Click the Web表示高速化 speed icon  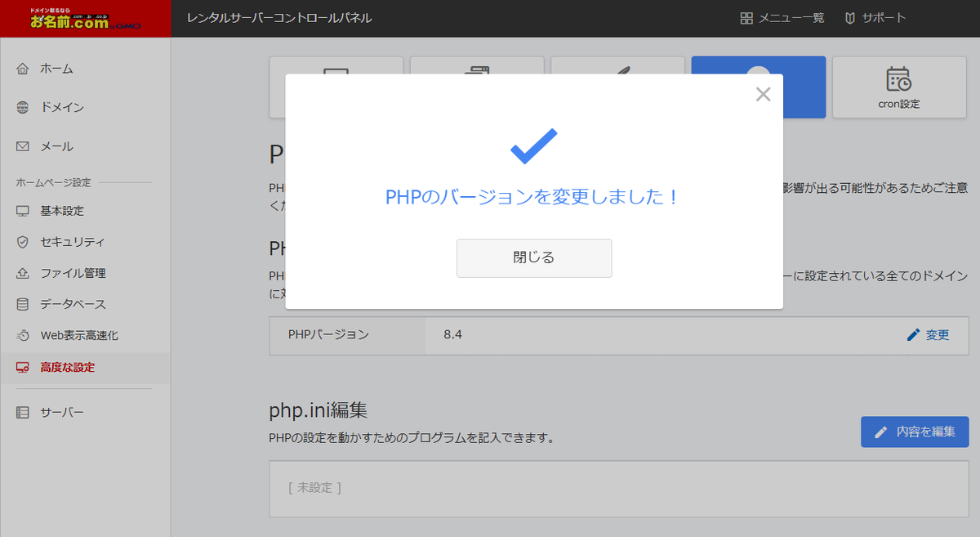coord(23,335)
